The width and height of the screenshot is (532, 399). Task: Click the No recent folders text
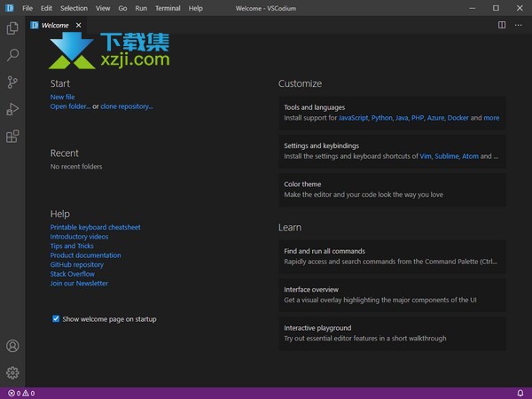pos(76,167)
